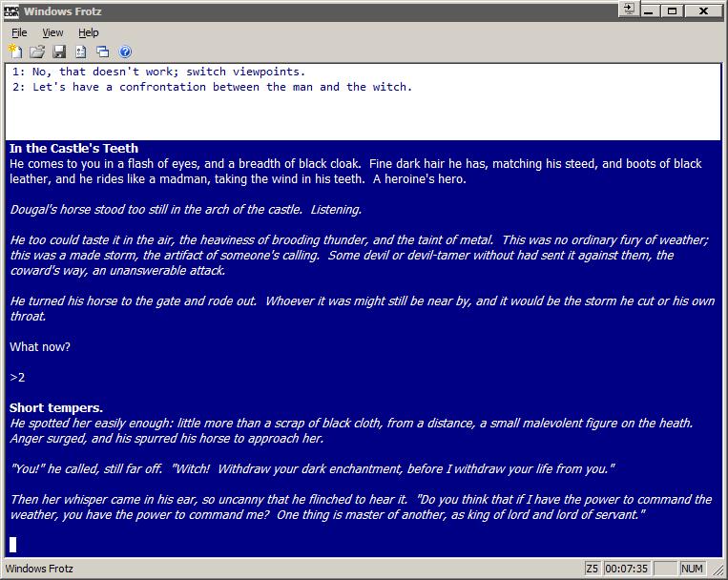Close the Windows Frotz window
Screen dimensions: 728x580
pos(703,10)
